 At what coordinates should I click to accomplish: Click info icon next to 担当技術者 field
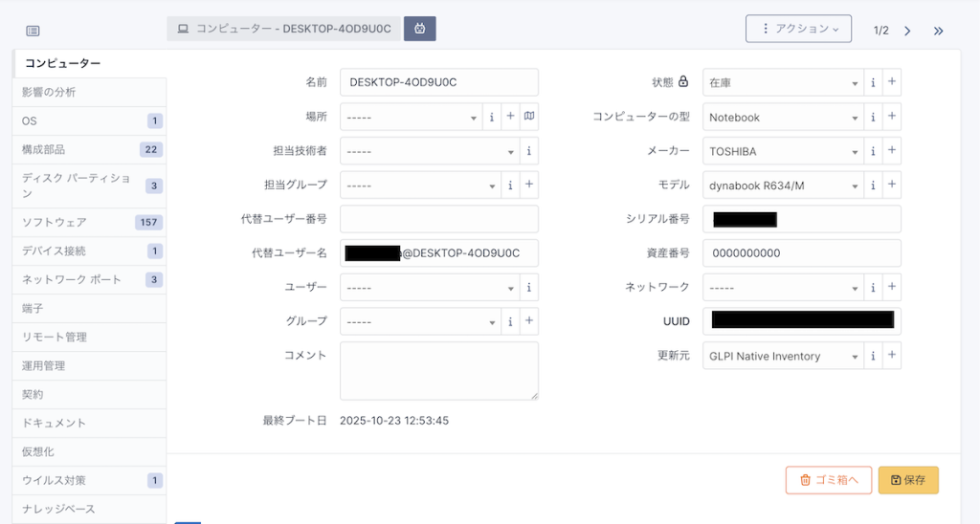coord(529,151)
